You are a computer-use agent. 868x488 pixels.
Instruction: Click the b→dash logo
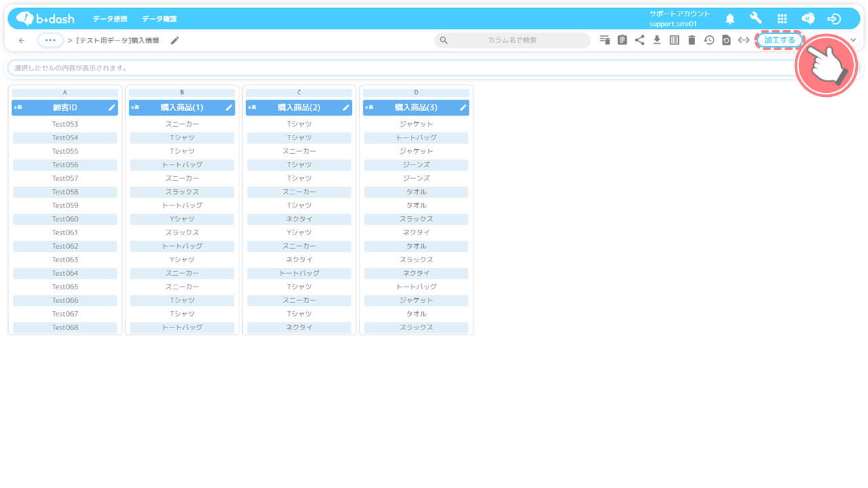coord(45,18)
